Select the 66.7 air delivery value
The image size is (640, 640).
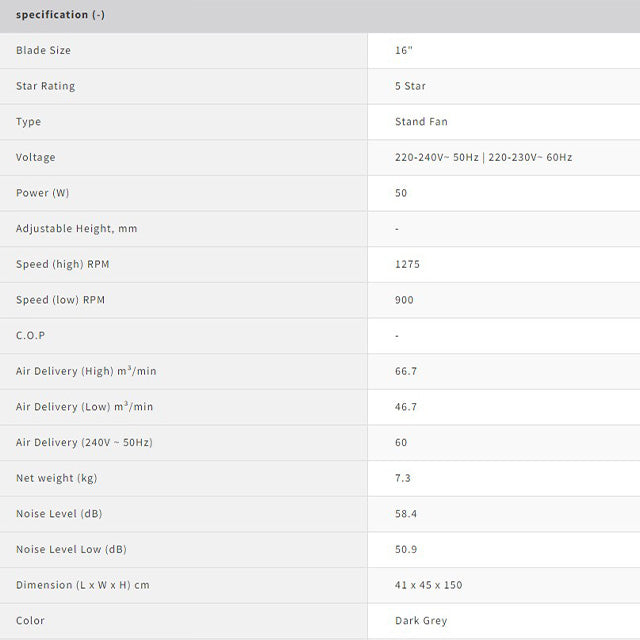pyautogui.click(x=406, y=371)
